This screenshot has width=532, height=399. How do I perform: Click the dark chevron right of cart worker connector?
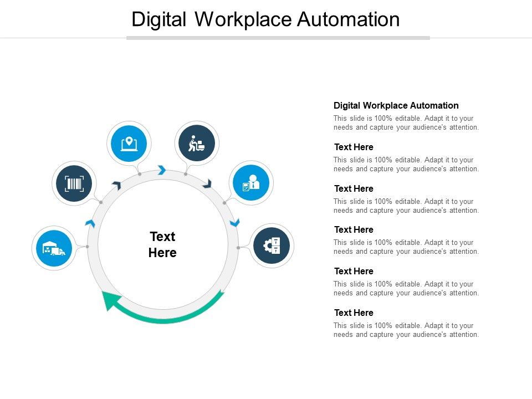point(207,184)
